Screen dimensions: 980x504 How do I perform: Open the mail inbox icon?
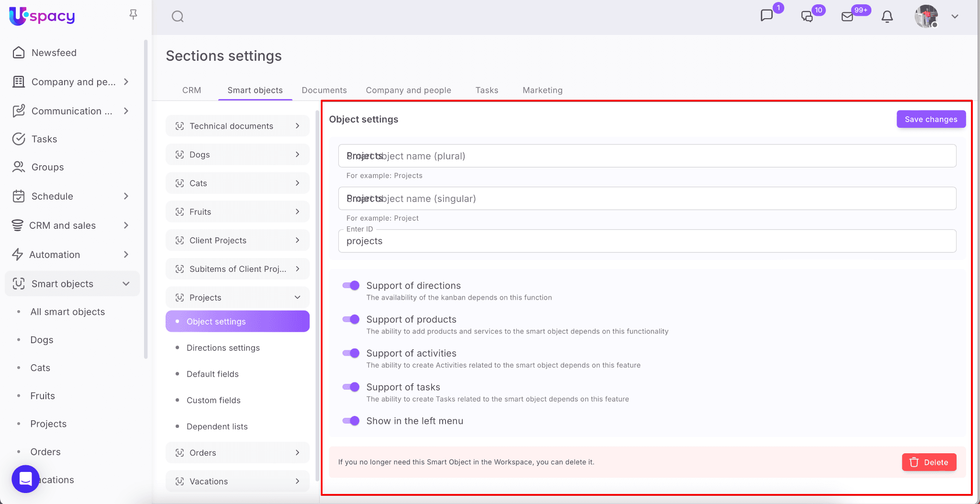(847, 17)
